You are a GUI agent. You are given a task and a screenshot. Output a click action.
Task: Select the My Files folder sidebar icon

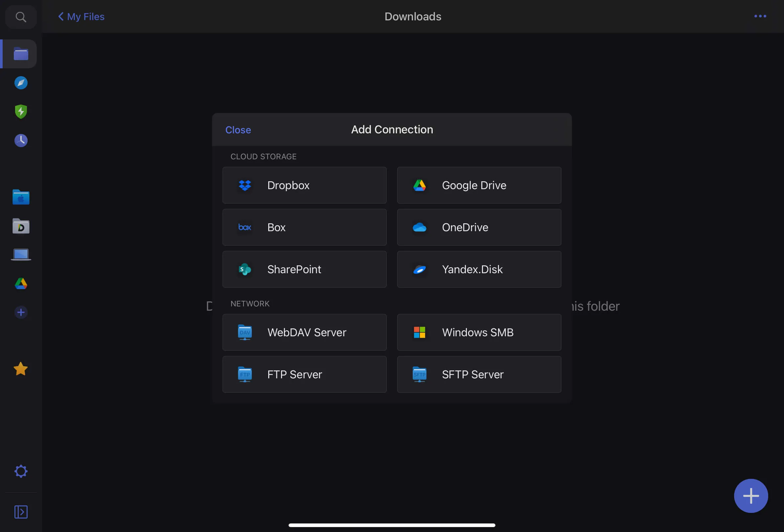pyautogui.click(x=21, y=54)
